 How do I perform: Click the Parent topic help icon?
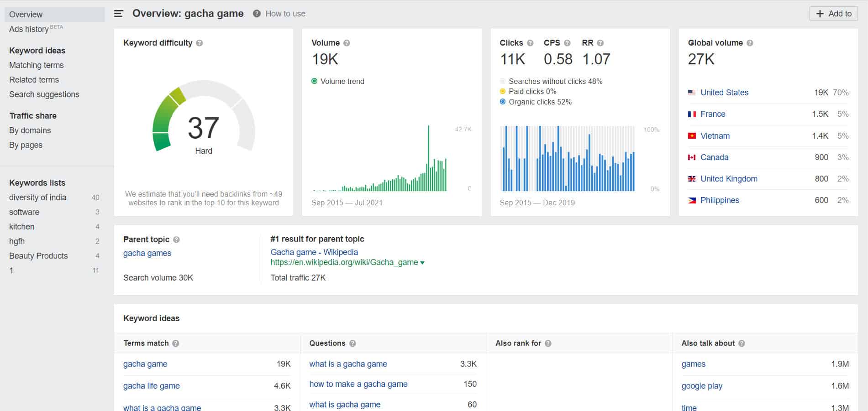[x=176, y=239]
